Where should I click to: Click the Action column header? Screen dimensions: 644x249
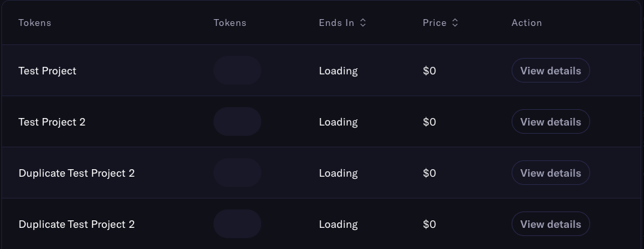pyautogui.click(x=527, y=23)
